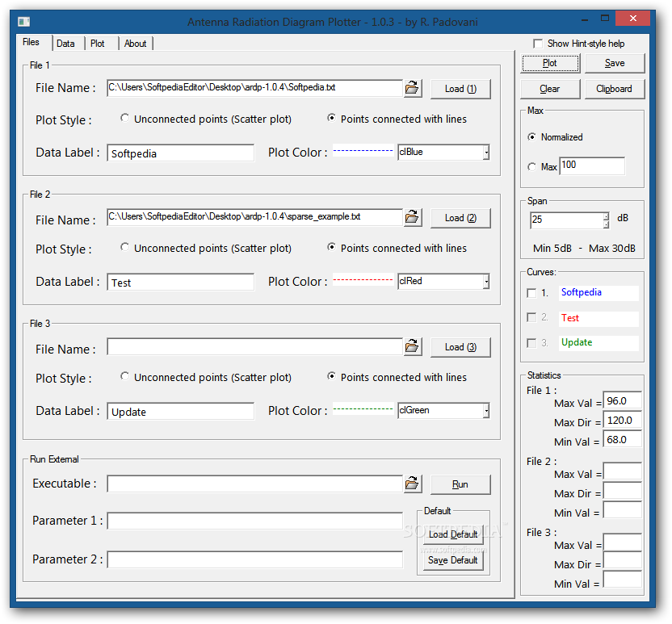This screenshot has width=672, height=624.
Task: Click File 1 Max Val field 96.0
Action: pyautogui.click(x=622, y=401)
